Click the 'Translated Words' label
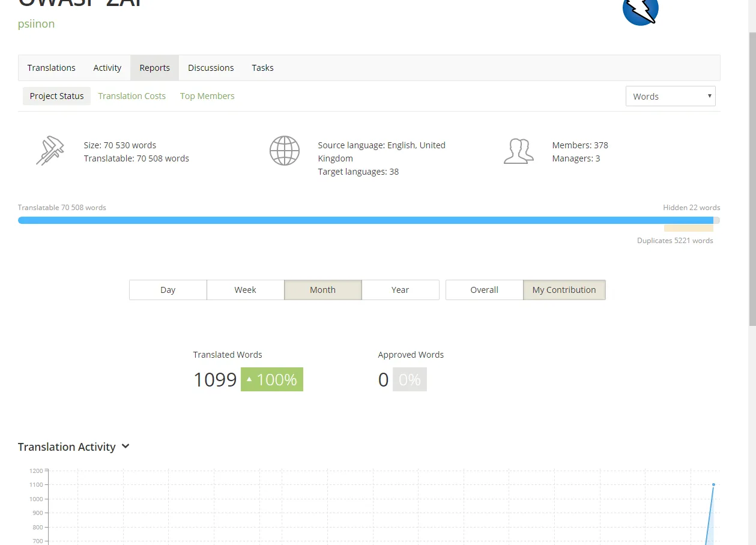The height and width of the screenshot is (545, 756). tap(228, 355)
